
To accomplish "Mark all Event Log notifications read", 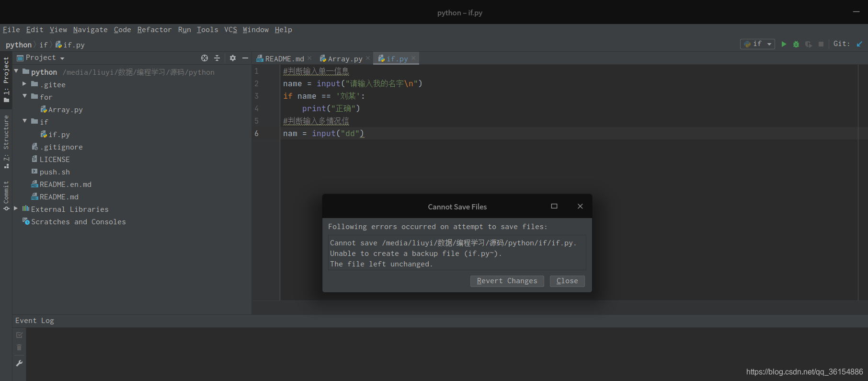I will [x=19, y=335].
